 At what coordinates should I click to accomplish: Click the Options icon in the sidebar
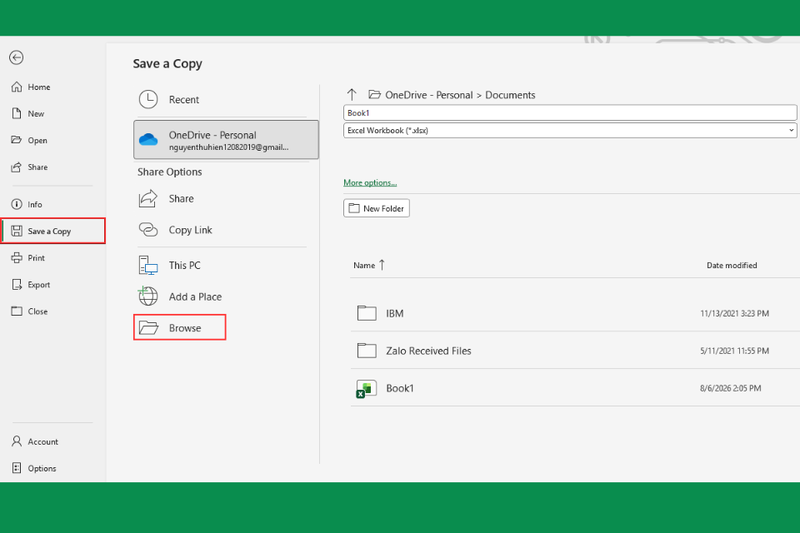click(x=17, y=468)
